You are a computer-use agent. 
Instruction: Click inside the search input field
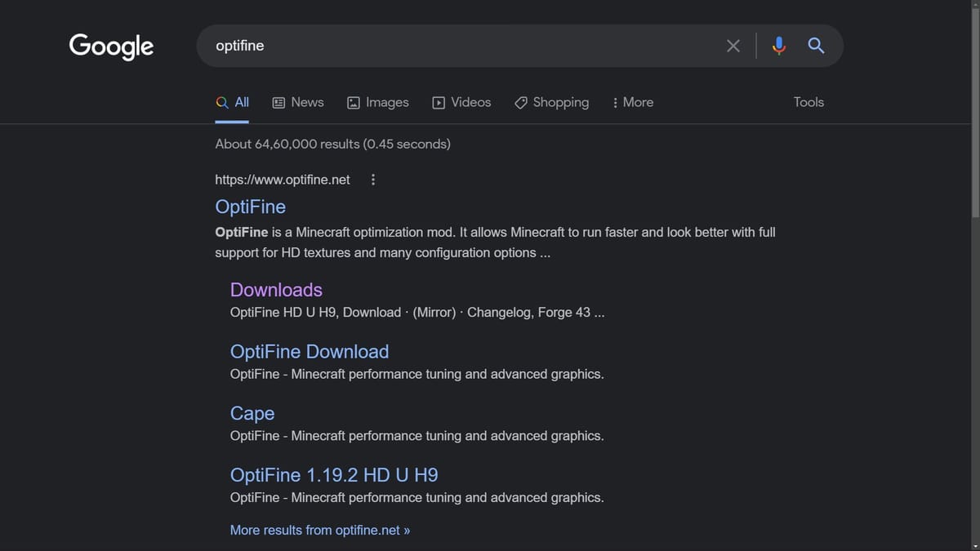coord(449,46)
